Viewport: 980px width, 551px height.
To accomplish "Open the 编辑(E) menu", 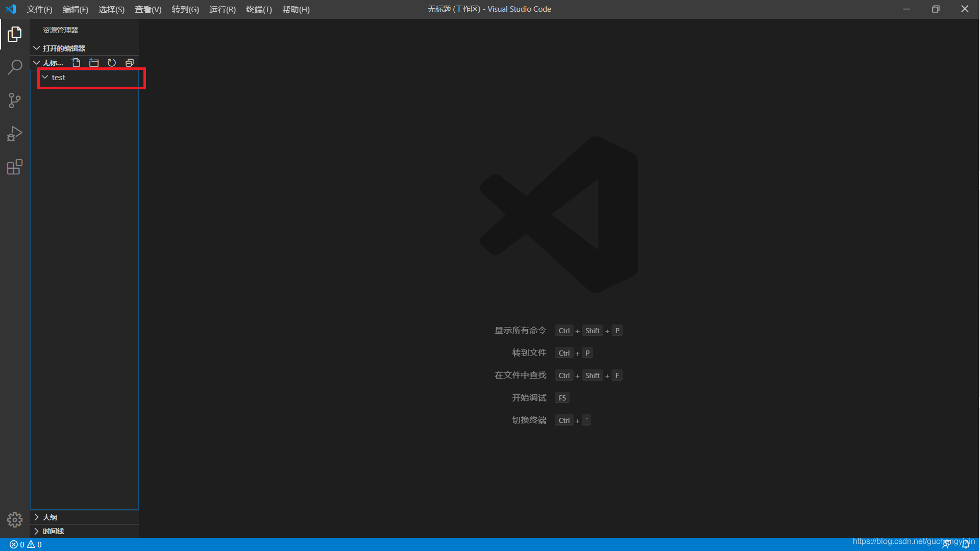I will [75, 9].
